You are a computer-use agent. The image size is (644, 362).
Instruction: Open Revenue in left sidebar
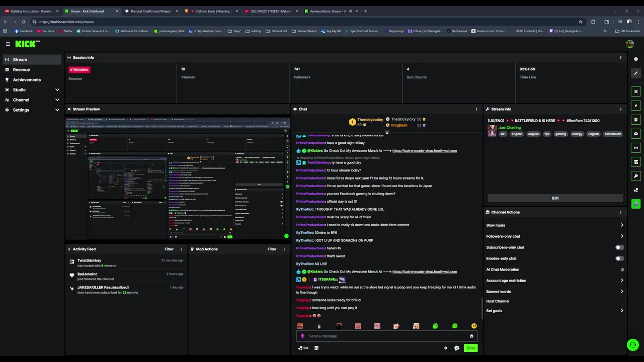(x=32, y=70)
